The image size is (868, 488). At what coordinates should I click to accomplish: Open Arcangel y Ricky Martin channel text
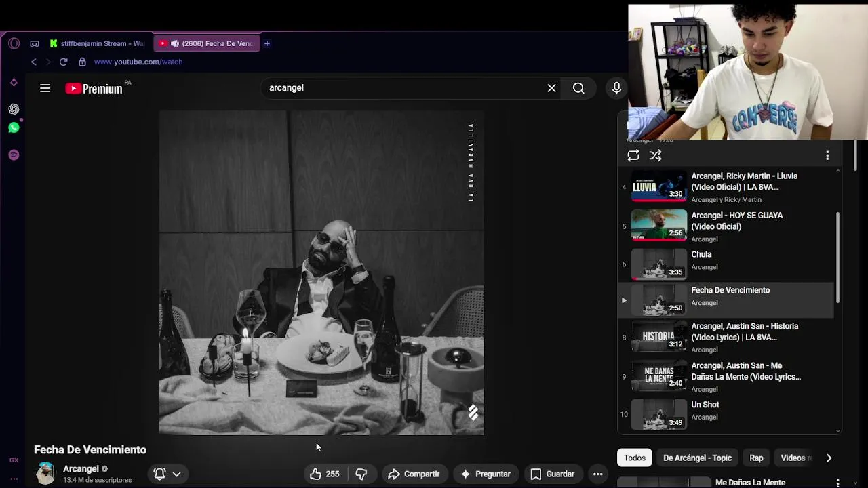pyautogui.click(x=726, y=200)
